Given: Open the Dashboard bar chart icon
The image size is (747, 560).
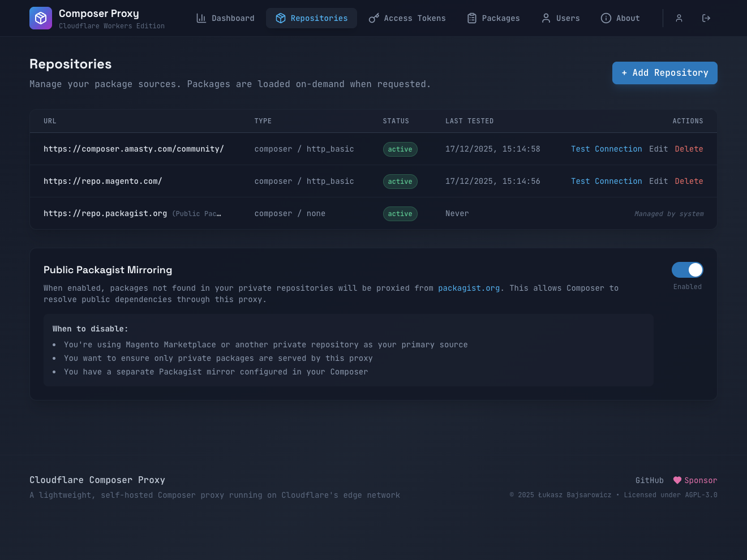Looking at the screenshot, I should [x=201, y=18].
